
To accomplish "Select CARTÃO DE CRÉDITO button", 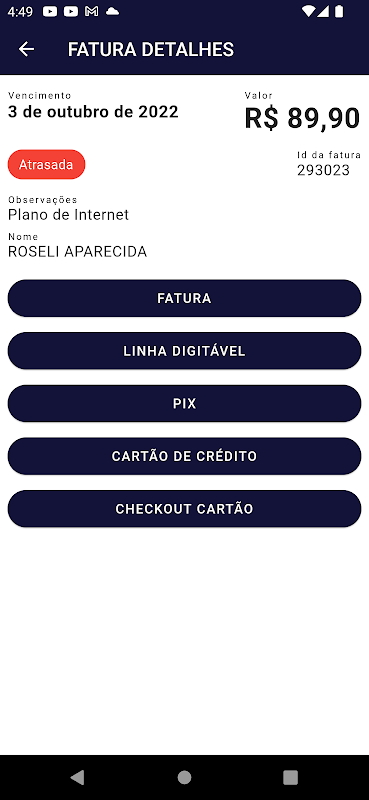I will (184, 456).
